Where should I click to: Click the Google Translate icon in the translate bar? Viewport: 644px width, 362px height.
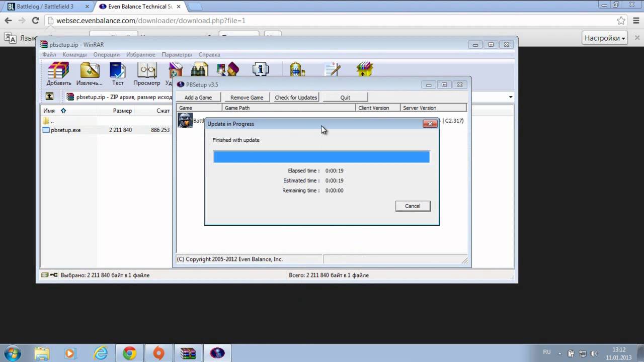[10, 38]
